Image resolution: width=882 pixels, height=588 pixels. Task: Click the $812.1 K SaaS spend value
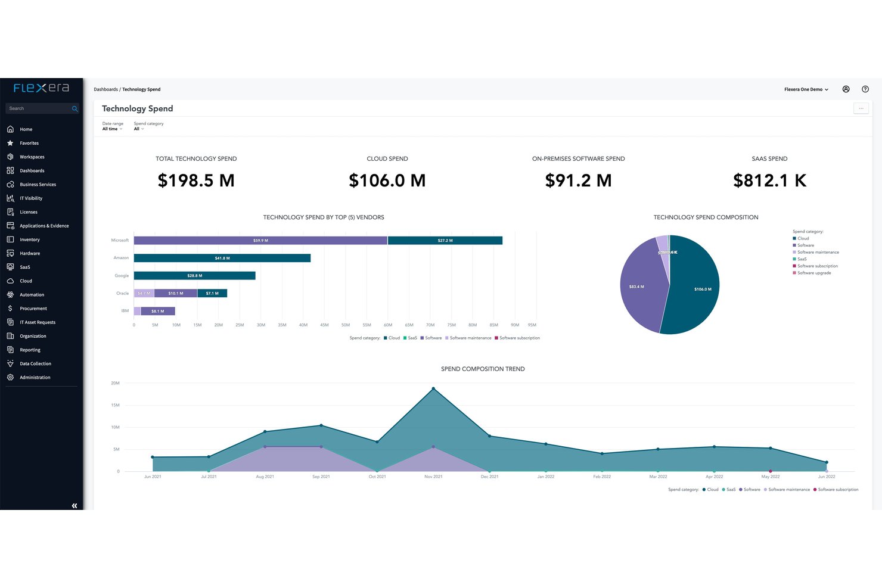770,181
